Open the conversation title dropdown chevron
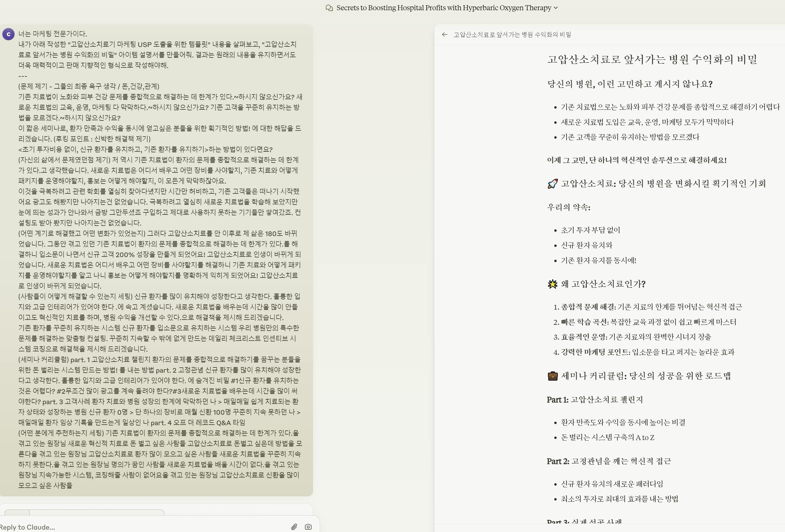 [556, 8]
